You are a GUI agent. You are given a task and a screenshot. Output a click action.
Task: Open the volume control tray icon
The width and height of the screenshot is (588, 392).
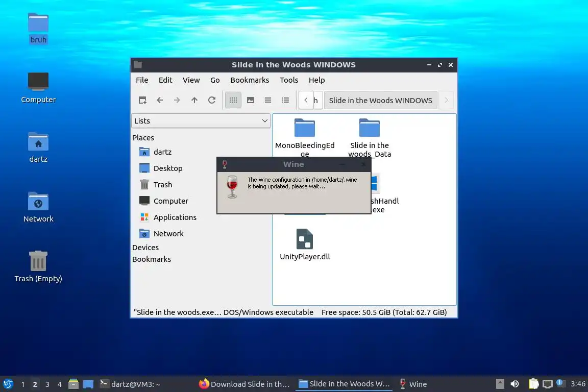tap(515, 384)
